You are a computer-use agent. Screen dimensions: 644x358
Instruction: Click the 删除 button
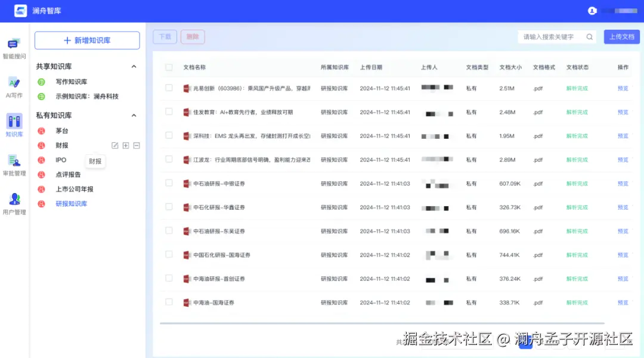pyautogui.click(x=193, y=37)
